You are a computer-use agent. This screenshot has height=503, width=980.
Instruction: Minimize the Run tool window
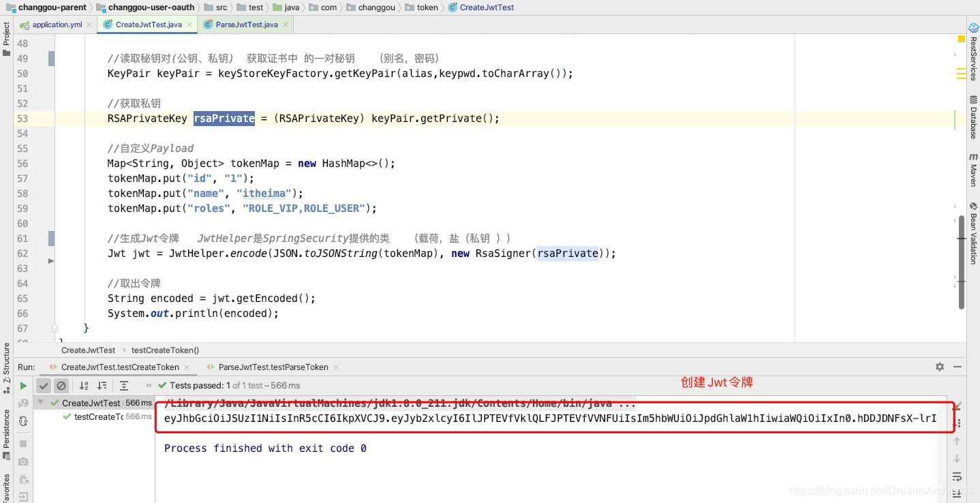959,367
